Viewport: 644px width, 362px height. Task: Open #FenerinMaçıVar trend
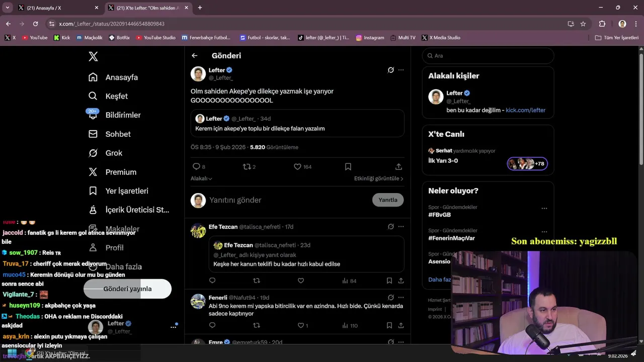451,238
